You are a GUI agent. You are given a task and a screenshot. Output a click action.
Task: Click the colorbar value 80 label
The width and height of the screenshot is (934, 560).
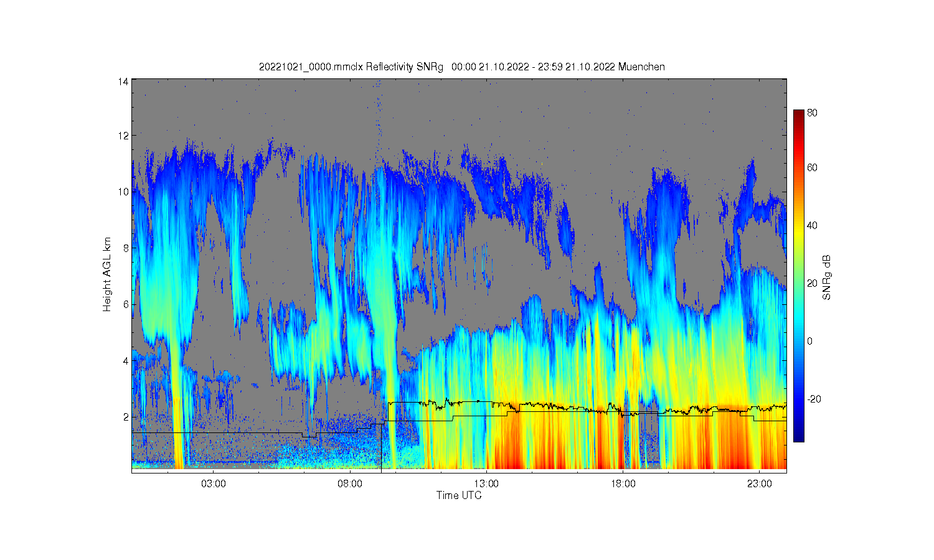(x=813, y=113)
